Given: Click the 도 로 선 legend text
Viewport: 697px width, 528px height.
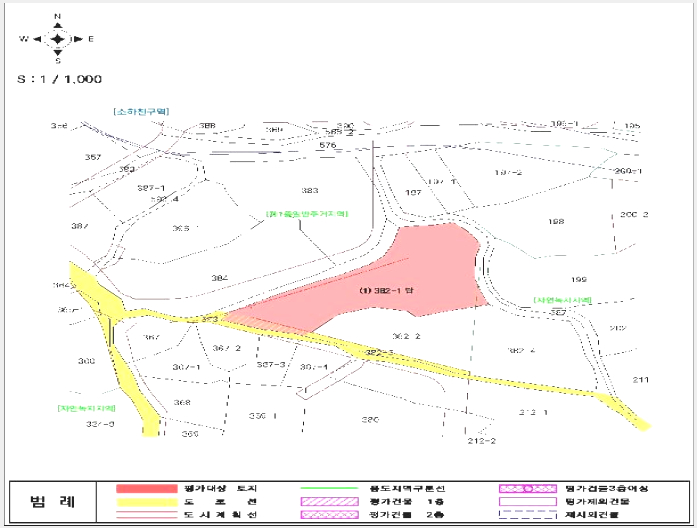Looking at the screenshot, I should (220, 502).
